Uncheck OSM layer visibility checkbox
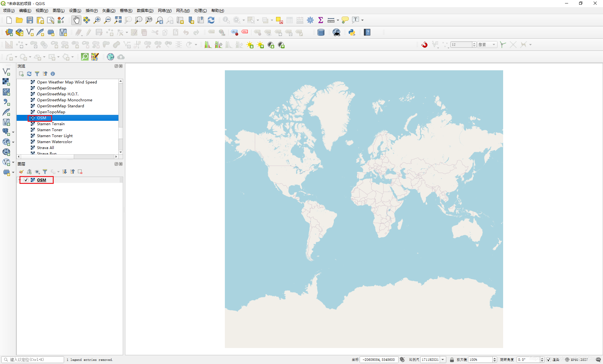This screenshot has width=603, height=364. click(x=26, y=180)
